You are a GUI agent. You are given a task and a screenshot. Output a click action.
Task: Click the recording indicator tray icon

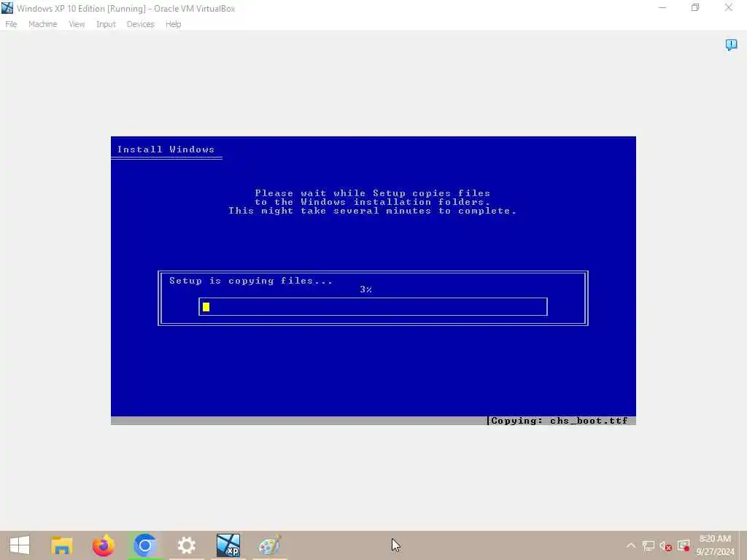click(x=684, y=545)
